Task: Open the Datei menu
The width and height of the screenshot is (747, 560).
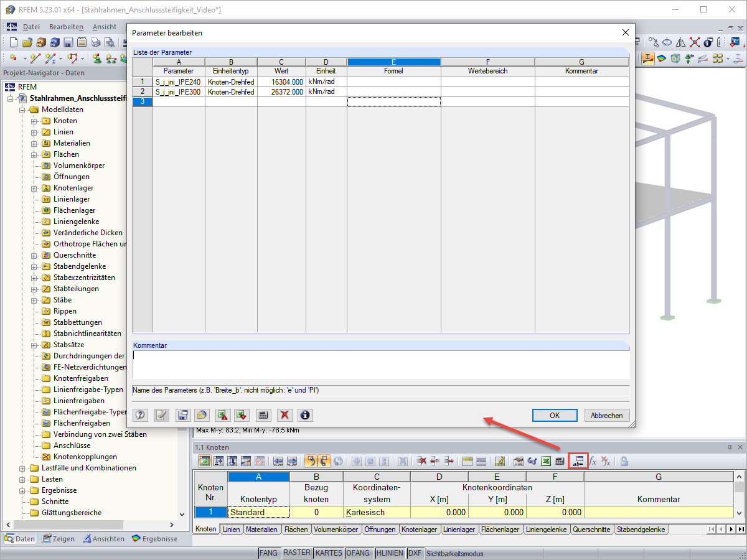Action: click(31, 27)
